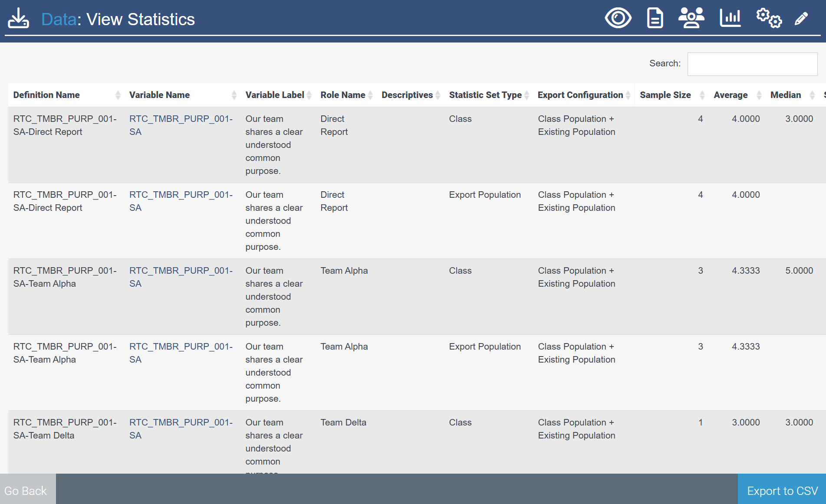Sort table by Average column
This screenshot has width=826, height=504.
(x=731, y=95)
